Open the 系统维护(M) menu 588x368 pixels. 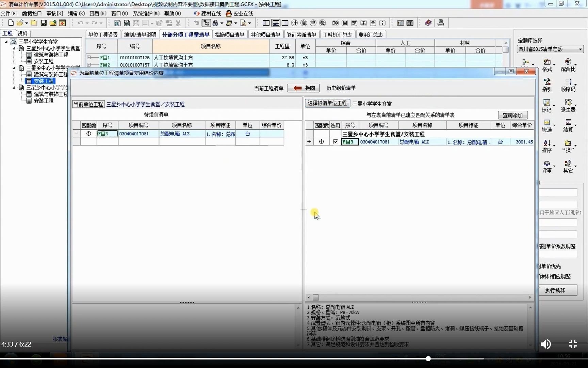click(146, 13)
